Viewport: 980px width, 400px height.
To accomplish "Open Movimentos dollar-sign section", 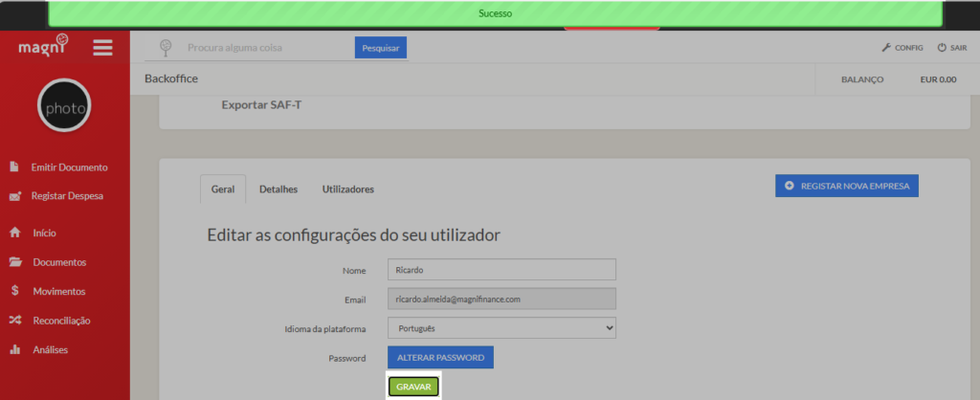I will click(58, 291).
